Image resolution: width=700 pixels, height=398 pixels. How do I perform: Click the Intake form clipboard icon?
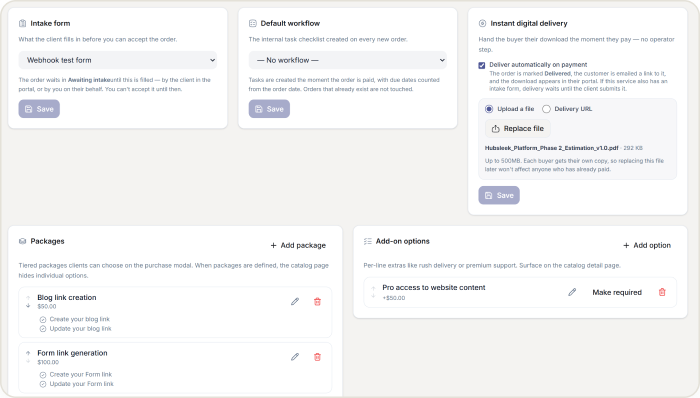[22, 23]
